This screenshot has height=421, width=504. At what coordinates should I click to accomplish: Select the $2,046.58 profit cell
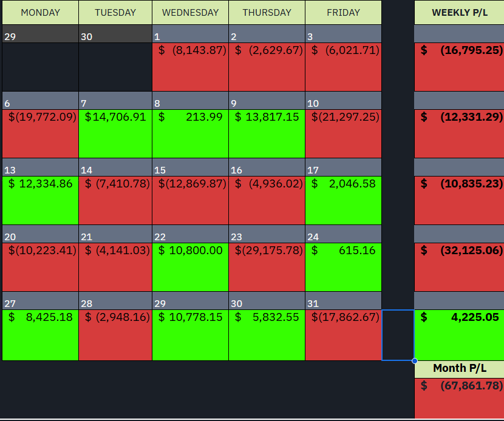[343, 200]
